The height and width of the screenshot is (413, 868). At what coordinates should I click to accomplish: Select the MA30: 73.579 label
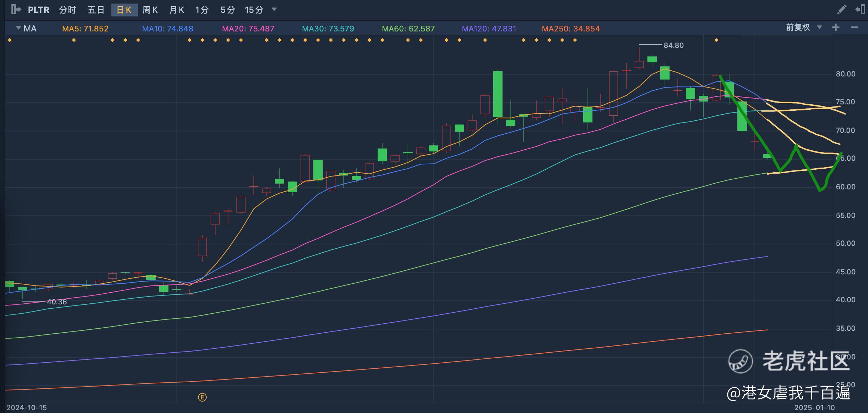[328, 29]
